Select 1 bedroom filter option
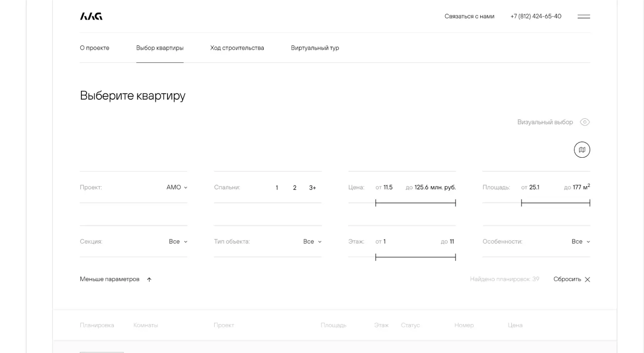Screen dimensions: 644x353 pos(277,188)
